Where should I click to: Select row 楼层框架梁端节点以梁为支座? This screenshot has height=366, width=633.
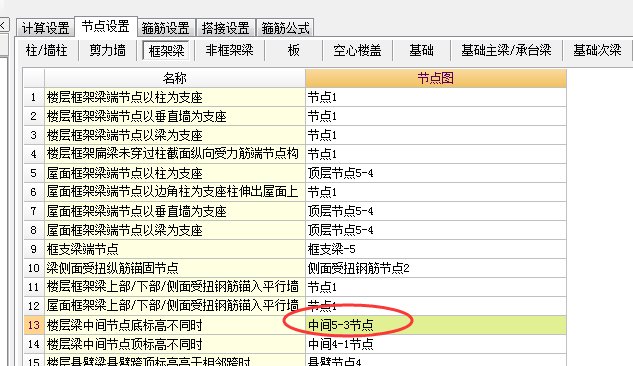(x=175, y=135)
